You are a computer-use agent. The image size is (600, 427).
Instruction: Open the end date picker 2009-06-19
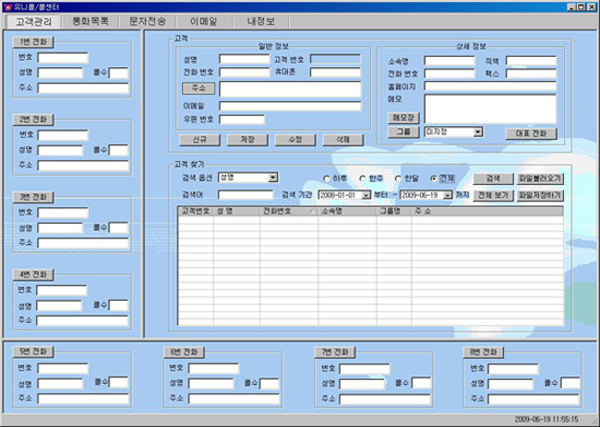[x=448, y=195]
